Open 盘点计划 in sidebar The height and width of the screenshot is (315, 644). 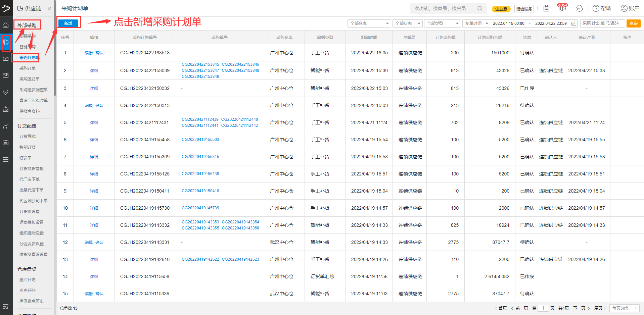(x=28, y=280)
